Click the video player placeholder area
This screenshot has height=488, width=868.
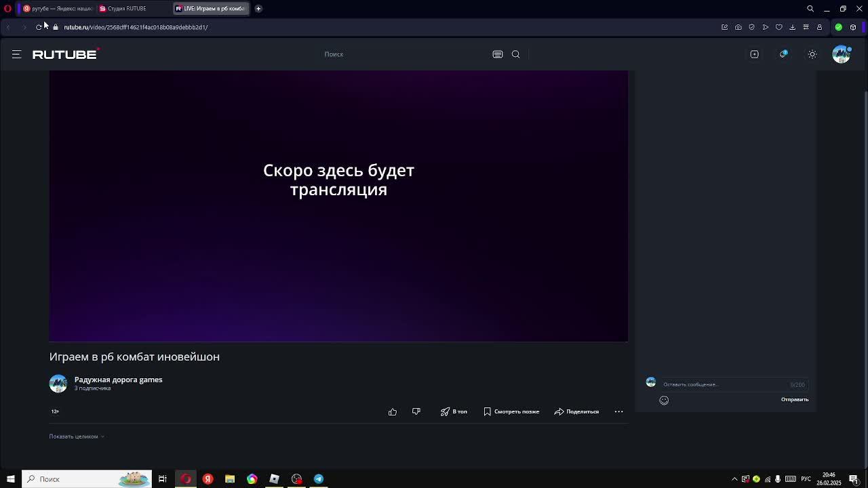click(338, 206)
